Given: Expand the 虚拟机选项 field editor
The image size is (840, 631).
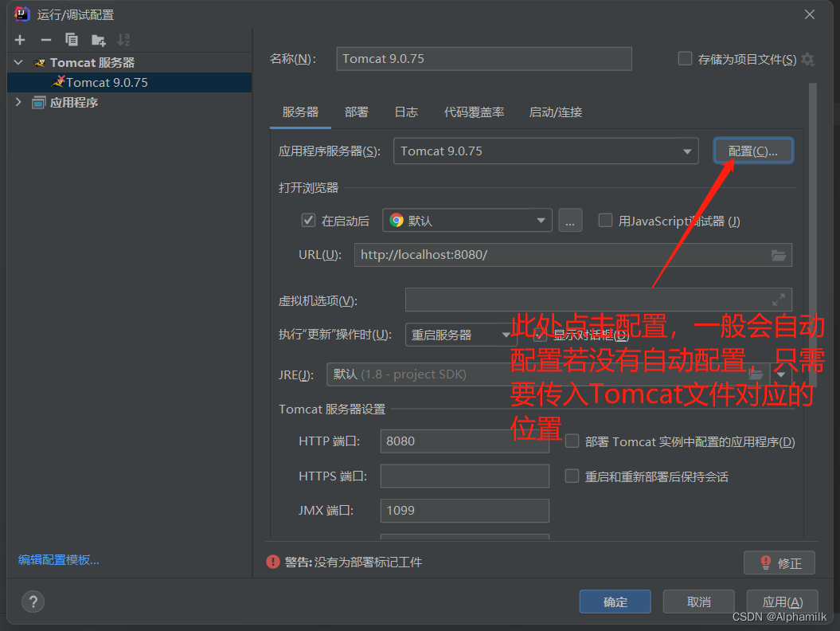Looking at the screenshot, I should coord(779,300).
